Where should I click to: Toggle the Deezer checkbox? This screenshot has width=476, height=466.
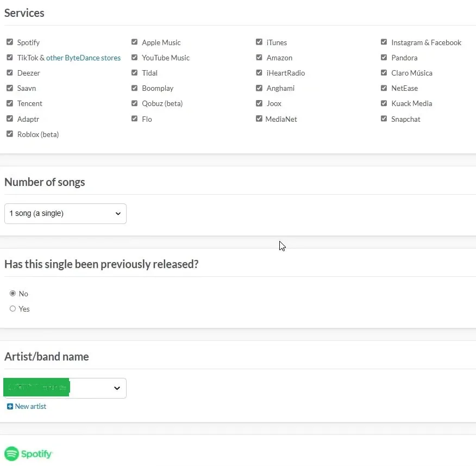[x=10, y=73]
